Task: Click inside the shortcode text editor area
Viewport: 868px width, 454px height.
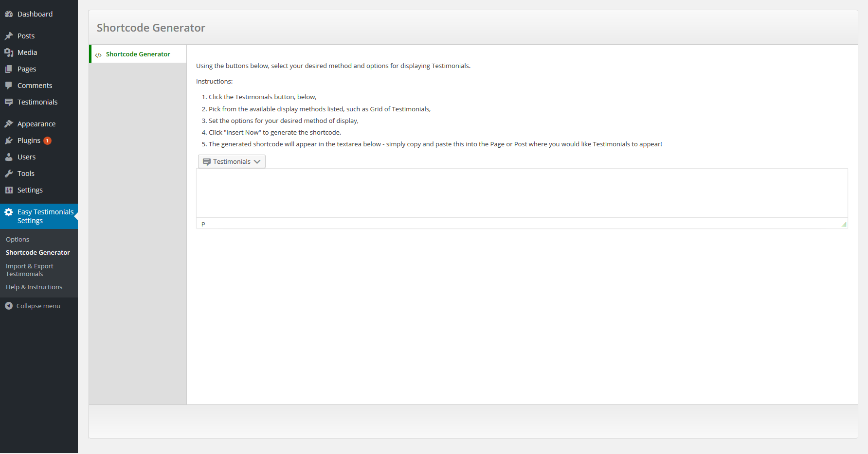Action: tap(522, 193)
